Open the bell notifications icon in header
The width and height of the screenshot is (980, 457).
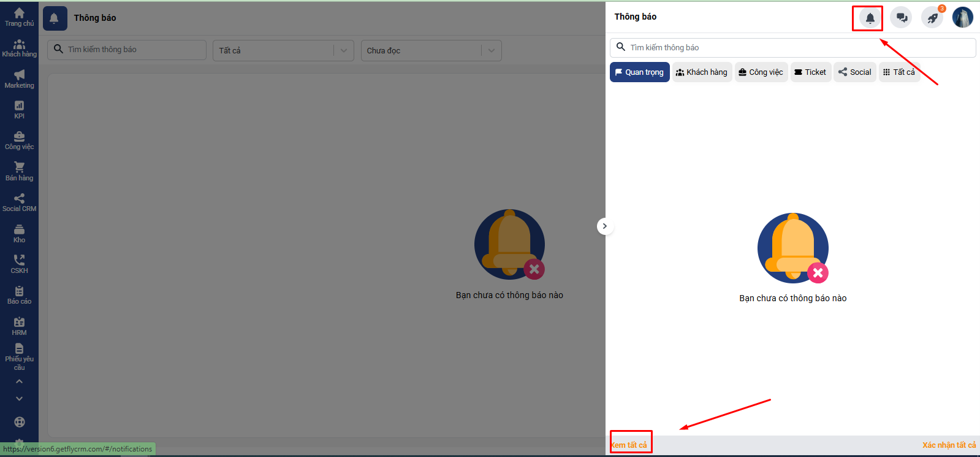click(x=870, y=18)
